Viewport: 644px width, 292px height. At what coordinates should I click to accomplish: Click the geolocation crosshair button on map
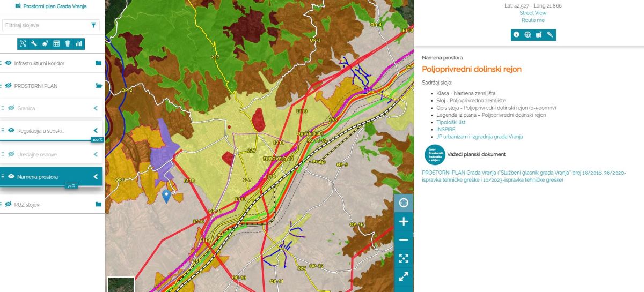tap(404, 203)
